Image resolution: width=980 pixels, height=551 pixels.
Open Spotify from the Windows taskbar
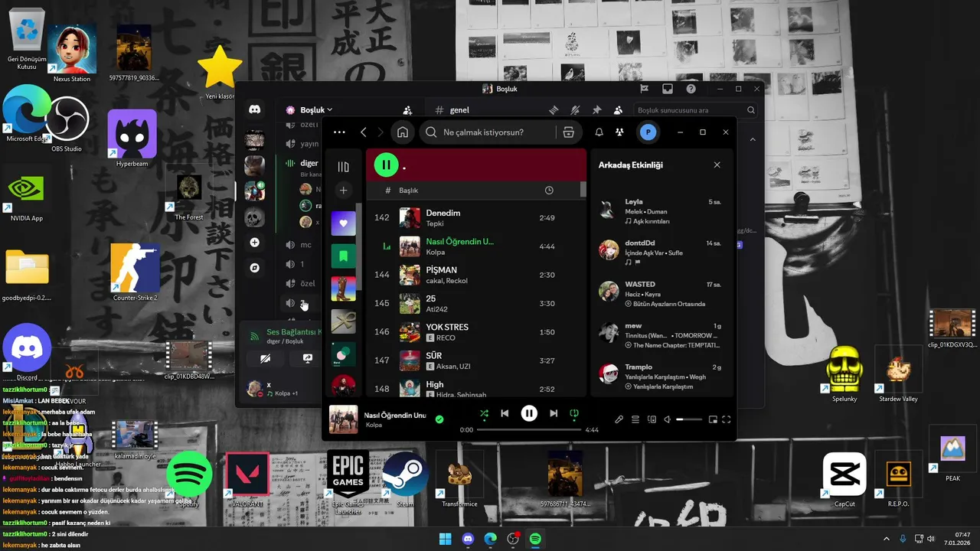(x=536, y=539)
